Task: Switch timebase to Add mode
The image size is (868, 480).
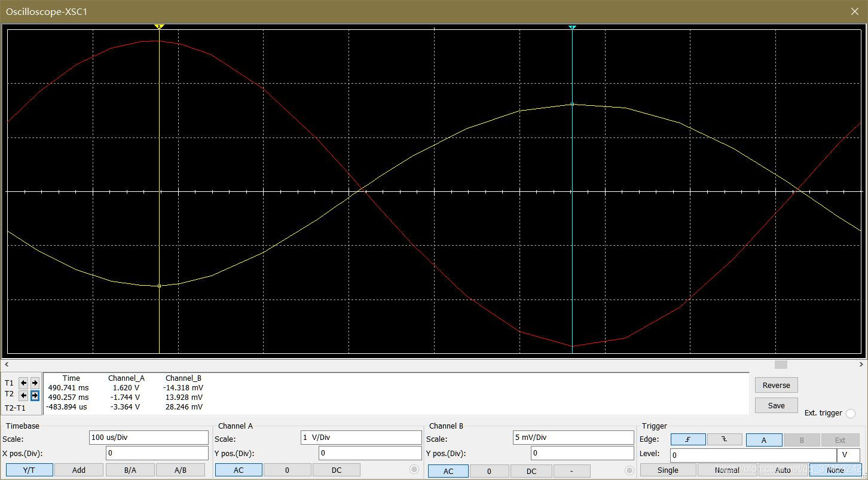Action: point(79,470)
